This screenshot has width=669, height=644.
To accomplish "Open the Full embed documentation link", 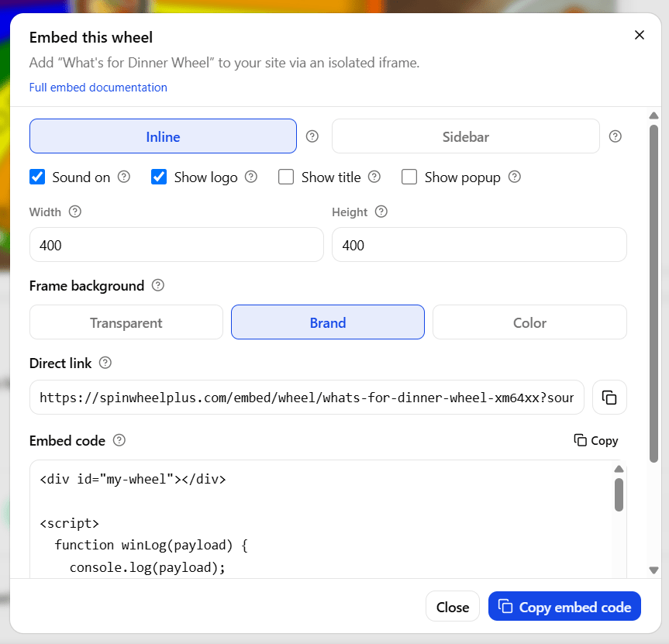I will click(x=98, y=88).
